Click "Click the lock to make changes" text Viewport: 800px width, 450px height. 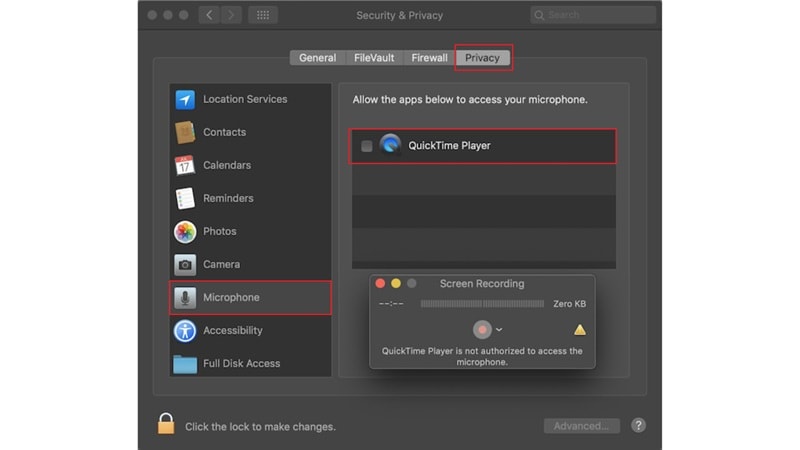[260, 427]
